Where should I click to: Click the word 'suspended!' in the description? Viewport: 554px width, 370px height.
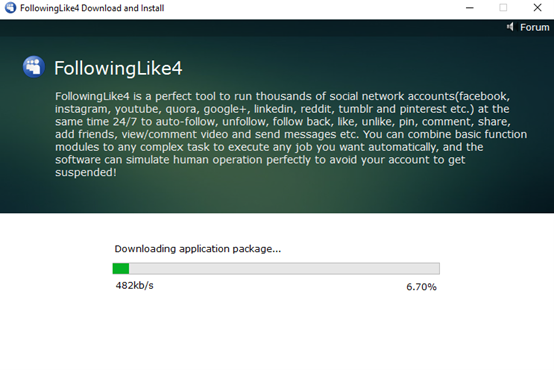click(86, 172)
